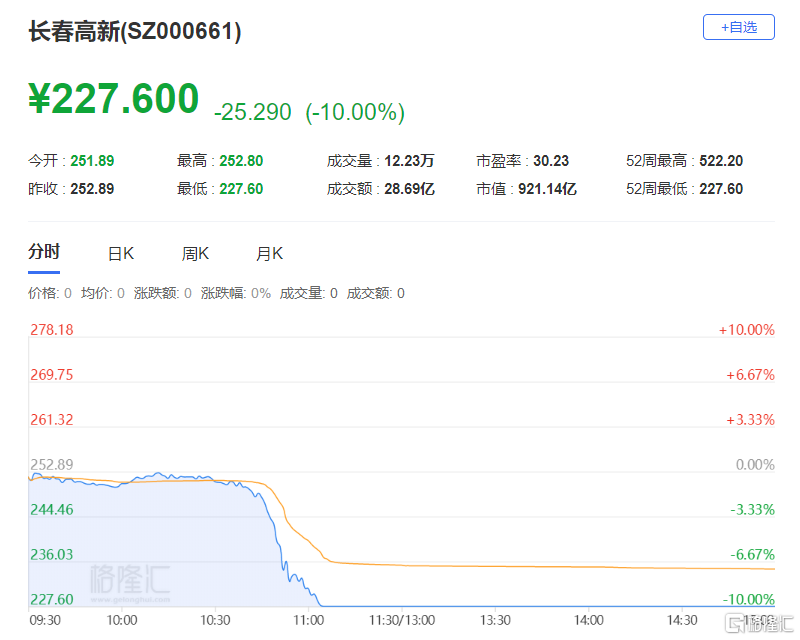Click the 今开 value 251.89
This screenshot has height=640, width=800.
(x=92, y=161)
